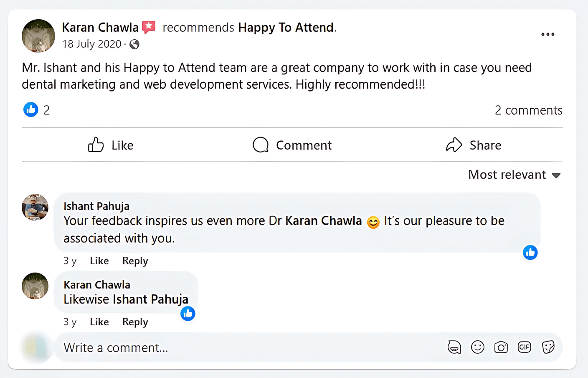Like the recommendation post
Viewport: 588px width, 378px height.
111,145
